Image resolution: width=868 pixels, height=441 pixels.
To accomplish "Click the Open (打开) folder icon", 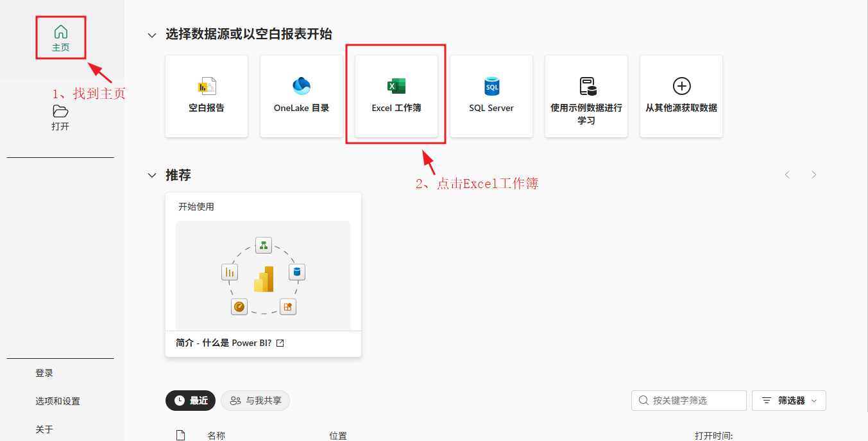I will (x=60, y=111).
